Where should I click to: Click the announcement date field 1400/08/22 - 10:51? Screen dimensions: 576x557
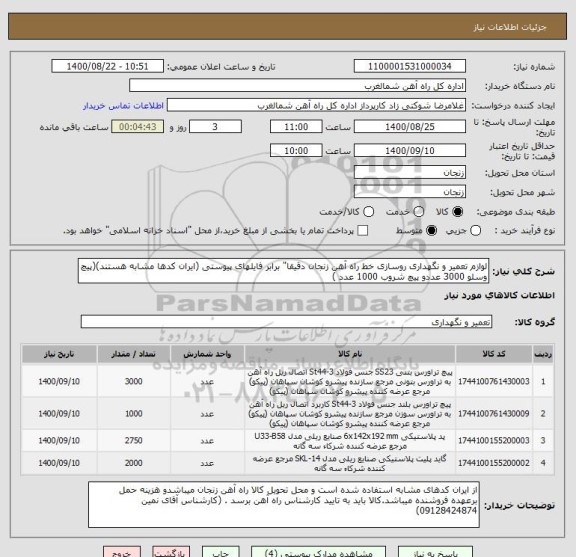tap(108, 67)
